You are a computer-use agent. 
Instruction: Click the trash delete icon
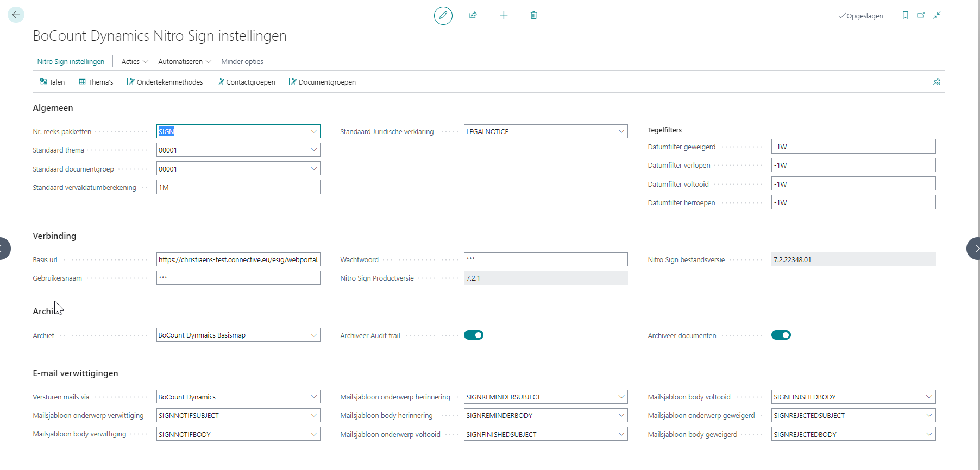coord(533,16)
